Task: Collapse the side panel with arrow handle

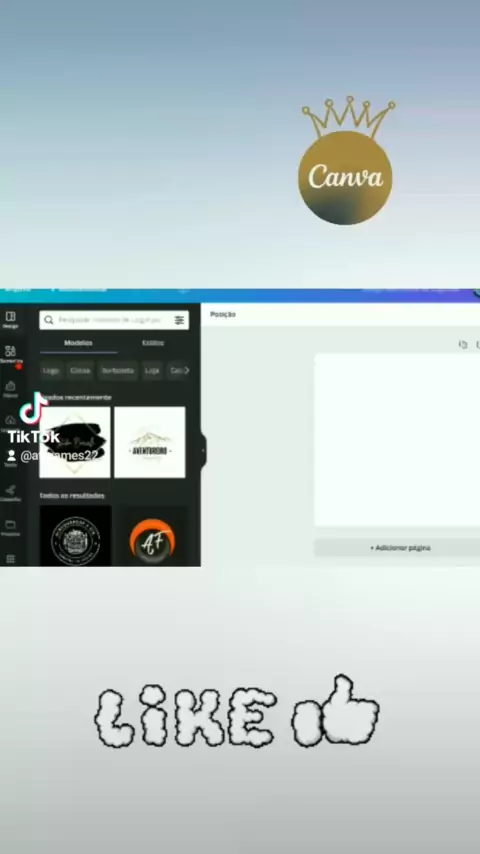Action: point(203,450)
